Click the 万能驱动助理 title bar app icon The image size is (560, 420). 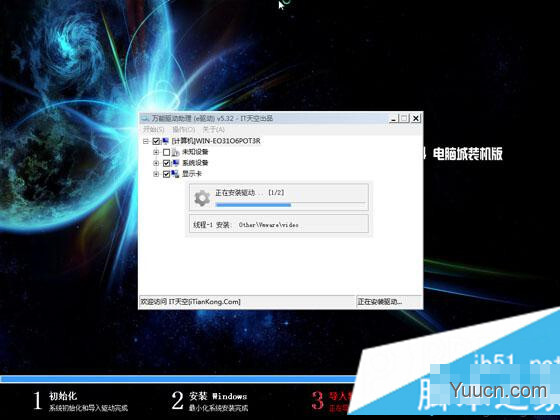[145, 118]
